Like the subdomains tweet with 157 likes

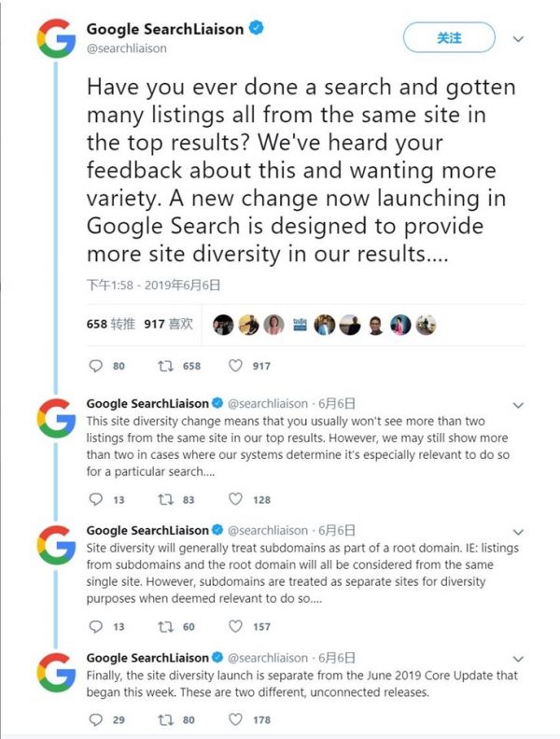(236, 626)
